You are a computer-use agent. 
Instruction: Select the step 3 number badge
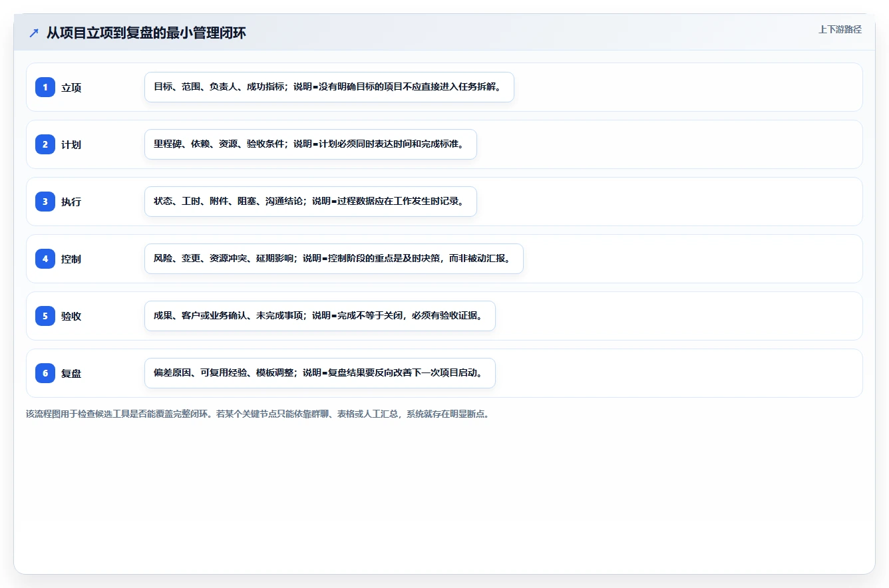click(45, 202)
